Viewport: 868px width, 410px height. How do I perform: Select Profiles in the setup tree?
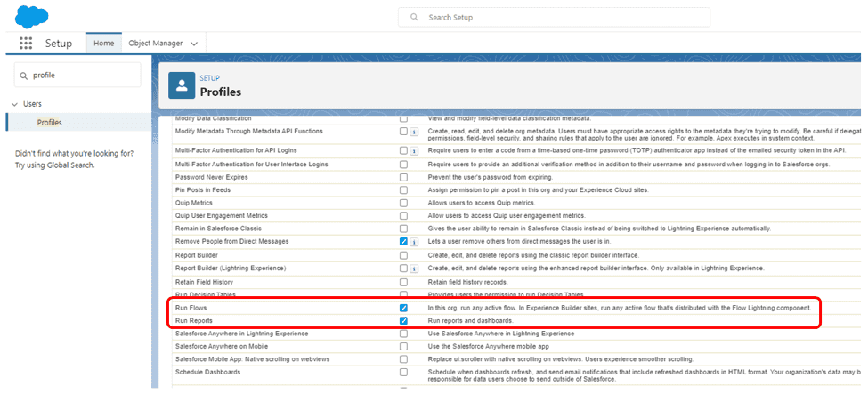coord(49,123)
